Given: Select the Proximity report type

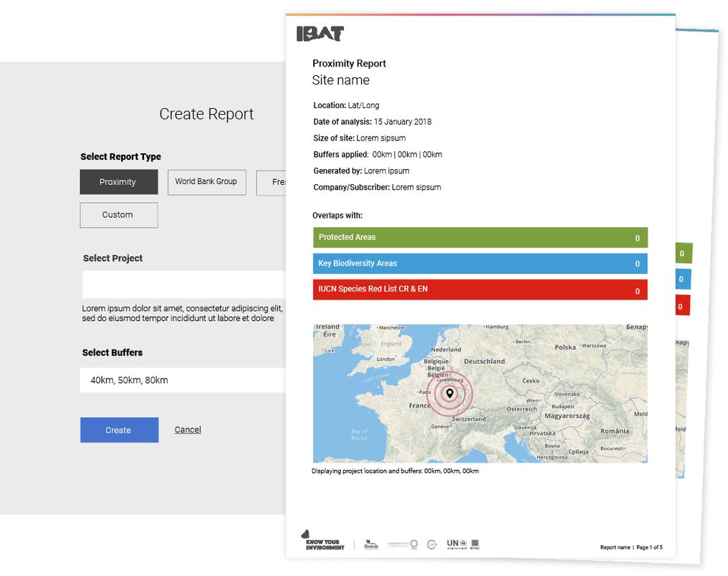Looking at the screenshot, I should (118, 182).
